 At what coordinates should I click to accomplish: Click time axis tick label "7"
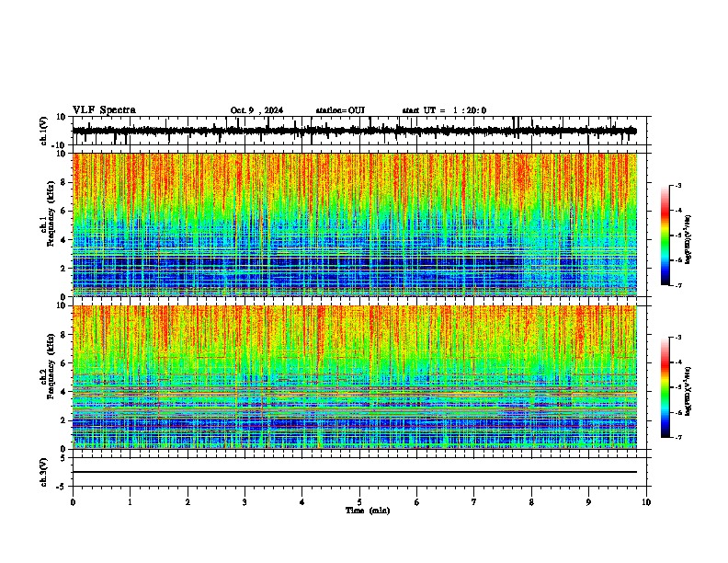[x=474, y=502]
